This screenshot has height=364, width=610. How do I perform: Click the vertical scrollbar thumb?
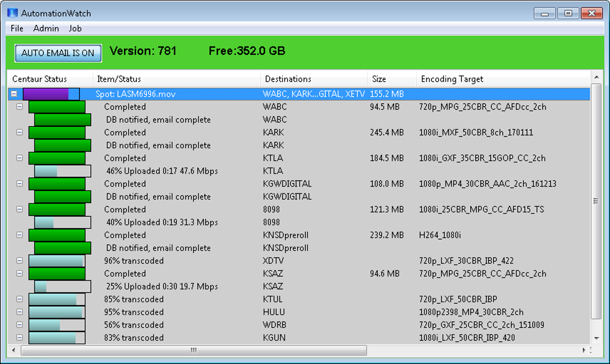coord(596,201)
